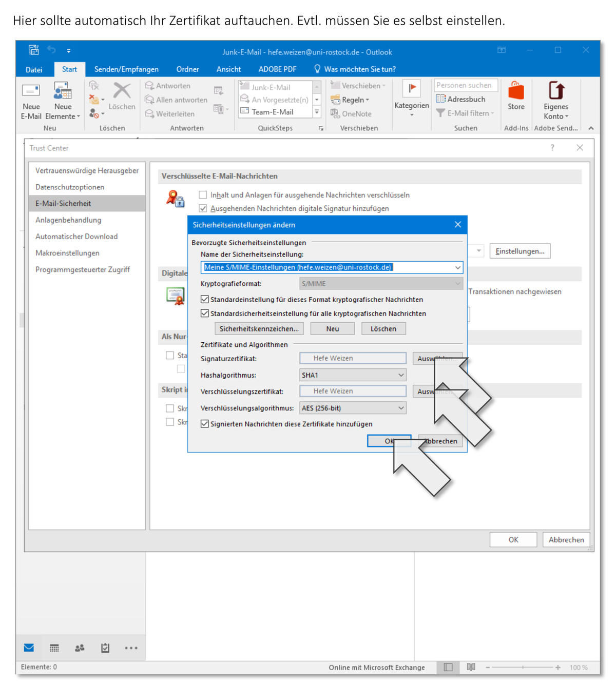616x685 pixels.
Task: Close the Sicherheitseinstellungen ändern dialog
Action: click(x=458, y=225)
